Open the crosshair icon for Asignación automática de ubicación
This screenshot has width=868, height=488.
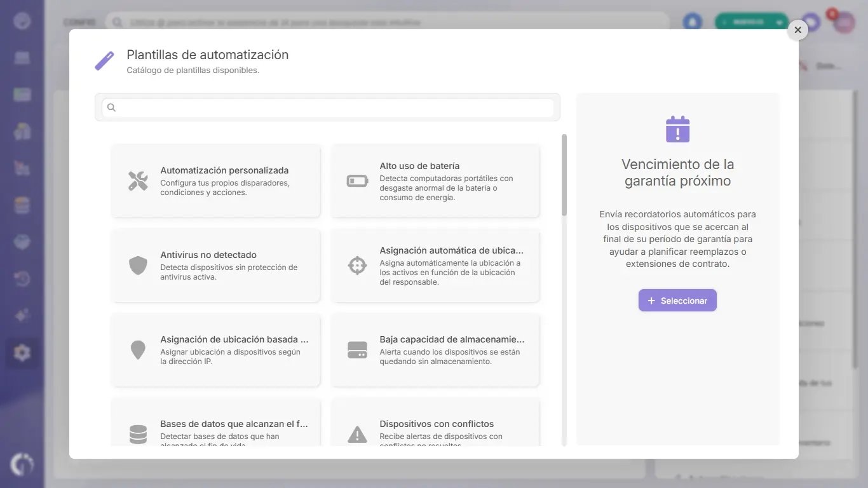(357, 265)
